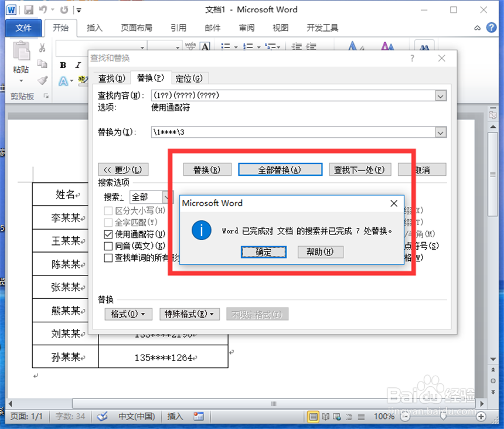Click the Paste clipboard icon
Screen dimensions: 504x429
(21, 50)
